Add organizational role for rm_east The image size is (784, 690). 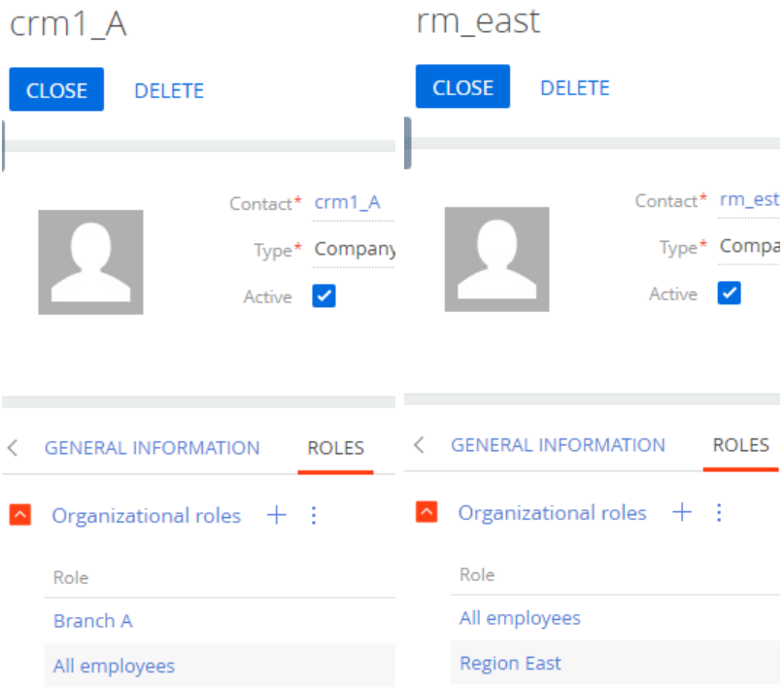682,512
